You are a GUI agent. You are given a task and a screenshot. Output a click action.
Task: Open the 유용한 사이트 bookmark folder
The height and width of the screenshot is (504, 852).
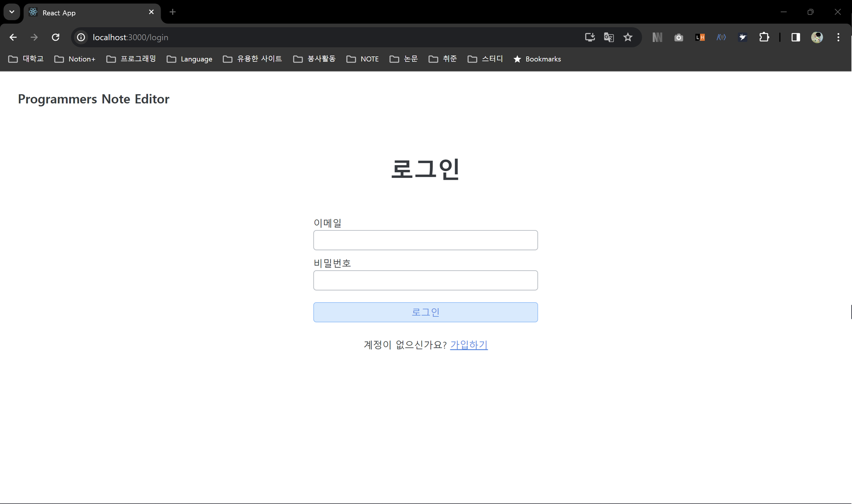coord(253,59)
